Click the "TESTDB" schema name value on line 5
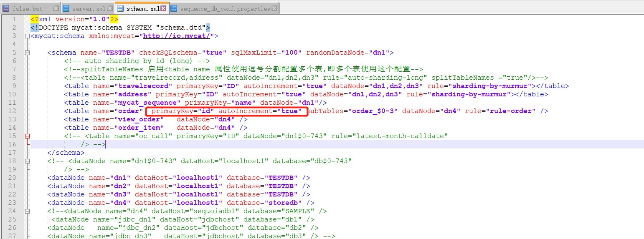The width and height of the screenshot is (644, 239). click(x=118, y=53)
